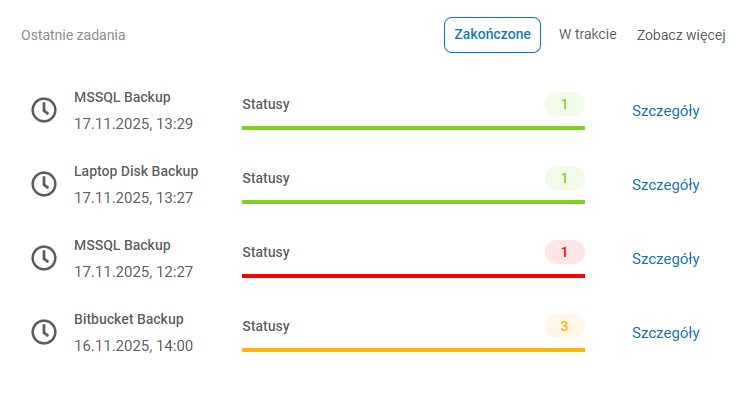Select the Laptop Disk Backup task title
Screen dimensions: 745x401
point(136,171)
